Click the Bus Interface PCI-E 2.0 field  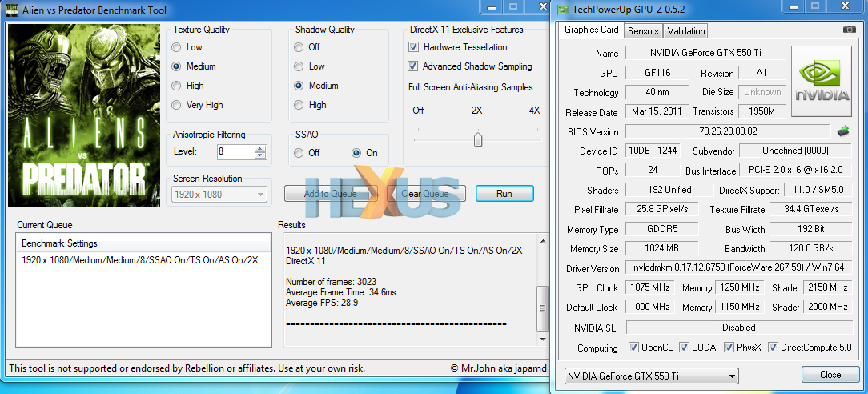796,170
